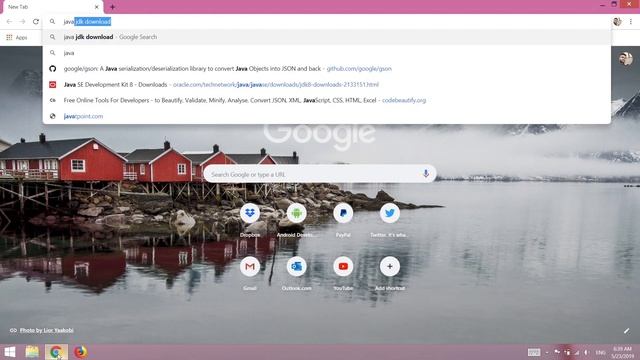Launch Firefox from the taskbar
640x360 pixels.
click(x=80, y=352)
